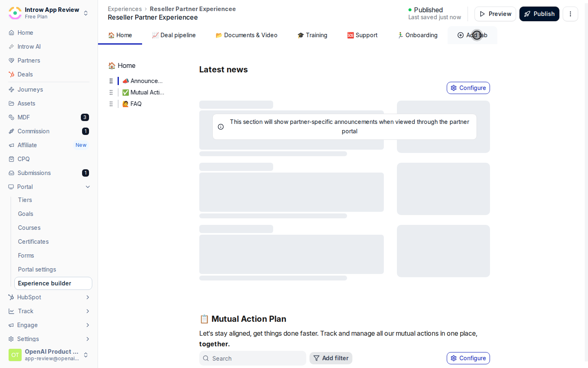588x368 pixels.
Task: Select the FAQ section in the outline
Action: pyautogui.click(x=132, y=104)
